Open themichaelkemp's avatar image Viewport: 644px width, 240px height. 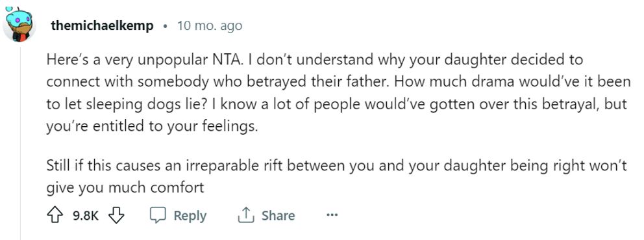[x=18, y=25]
